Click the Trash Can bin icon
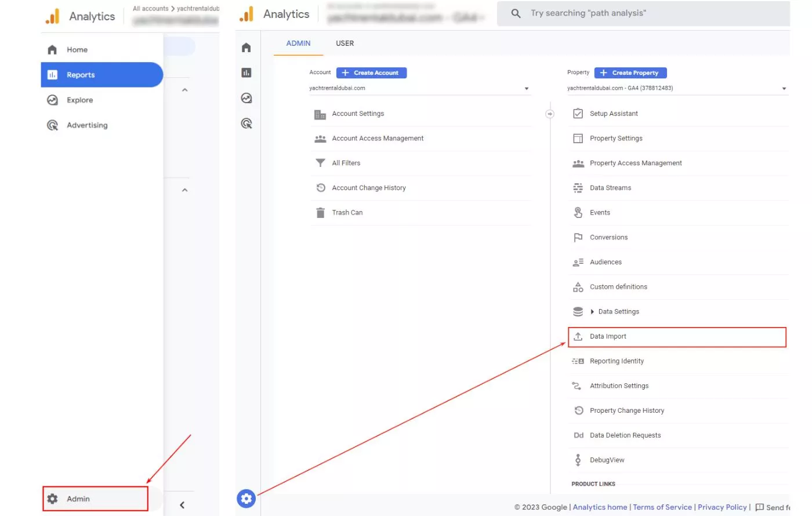 pyautogui.click(x=320, y=213)
